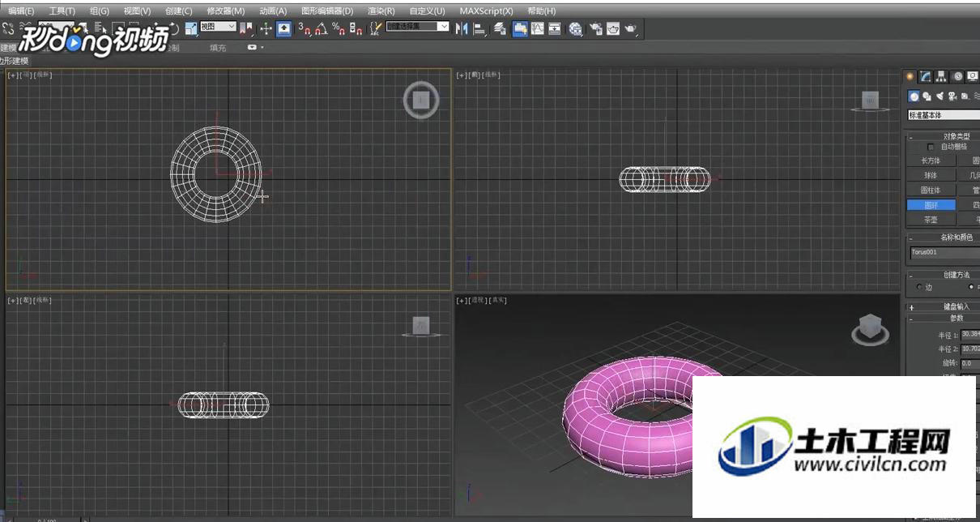Click the Align tool icon

479,28
